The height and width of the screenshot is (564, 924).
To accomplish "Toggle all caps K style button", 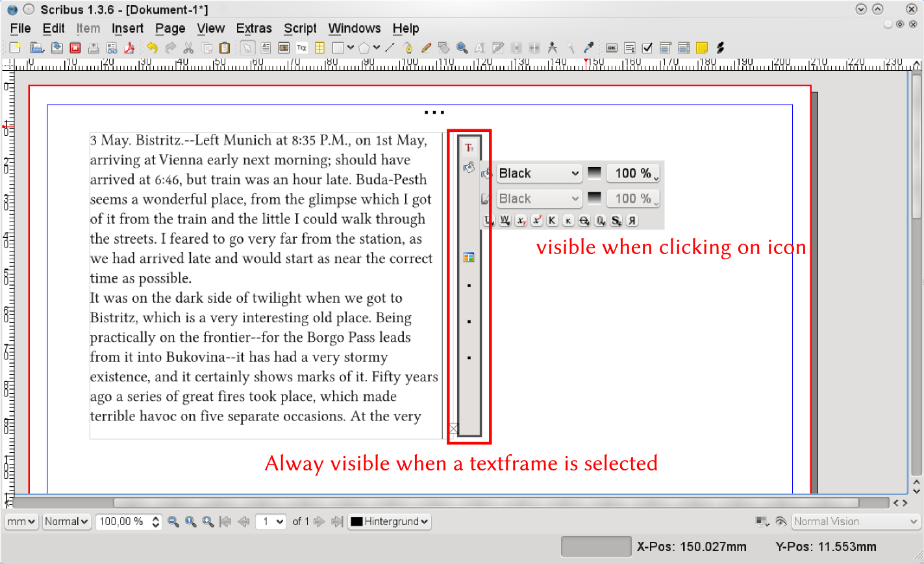I will click(552, 221).
